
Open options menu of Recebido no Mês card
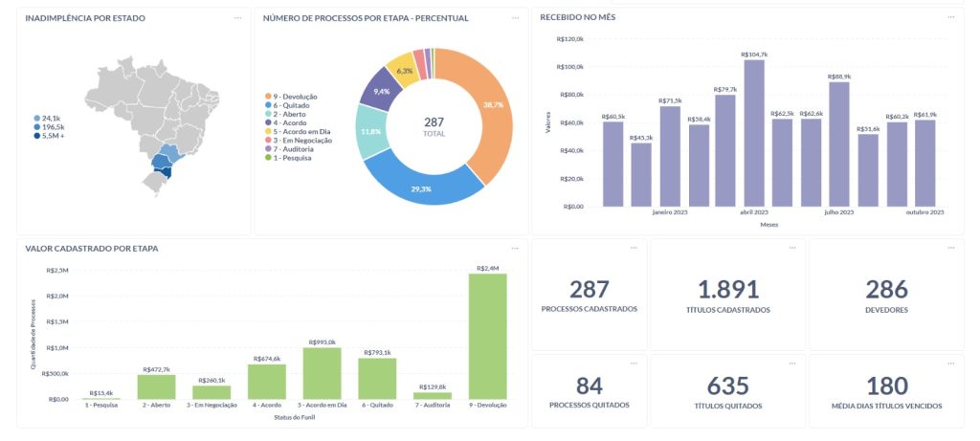coord(950,17)
